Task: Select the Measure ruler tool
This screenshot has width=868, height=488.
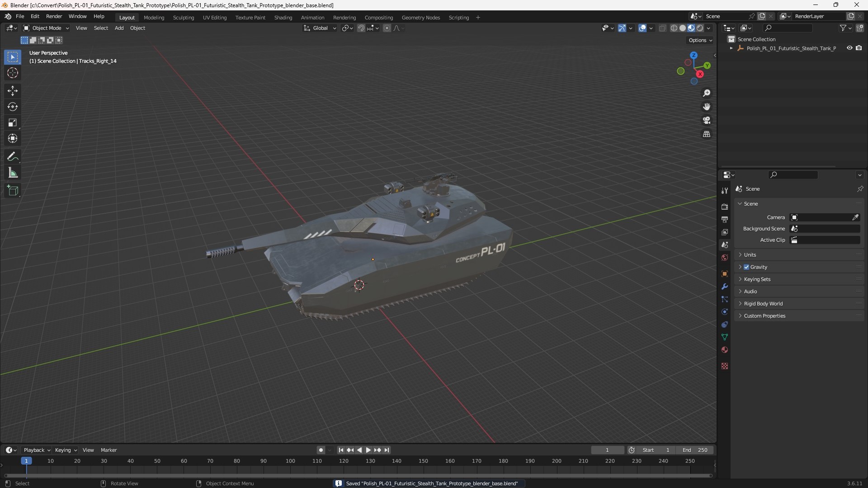Action: [13, 173]
